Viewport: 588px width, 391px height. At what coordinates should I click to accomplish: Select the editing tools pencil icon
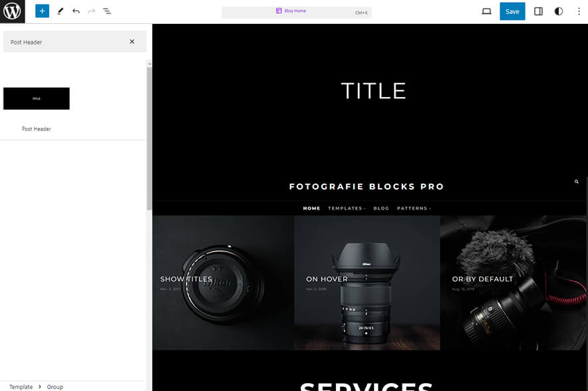click(59, 11)
